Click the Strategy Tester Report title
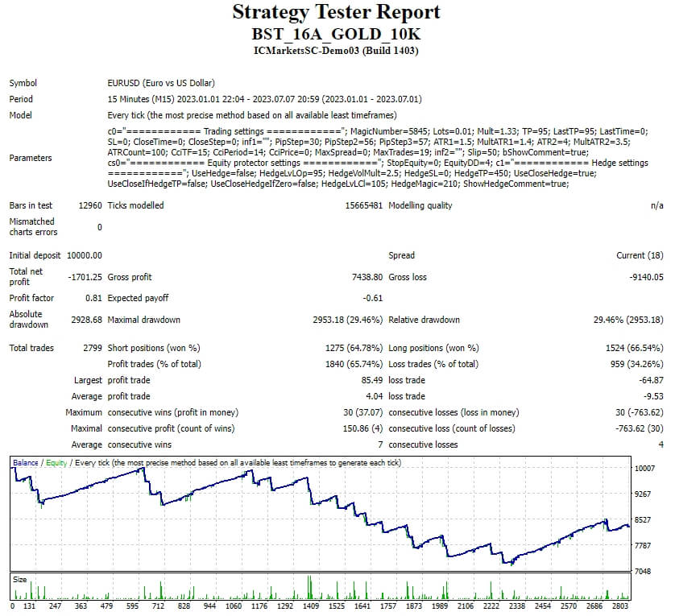Screen dimensions: 675x616 coord(336,13)
